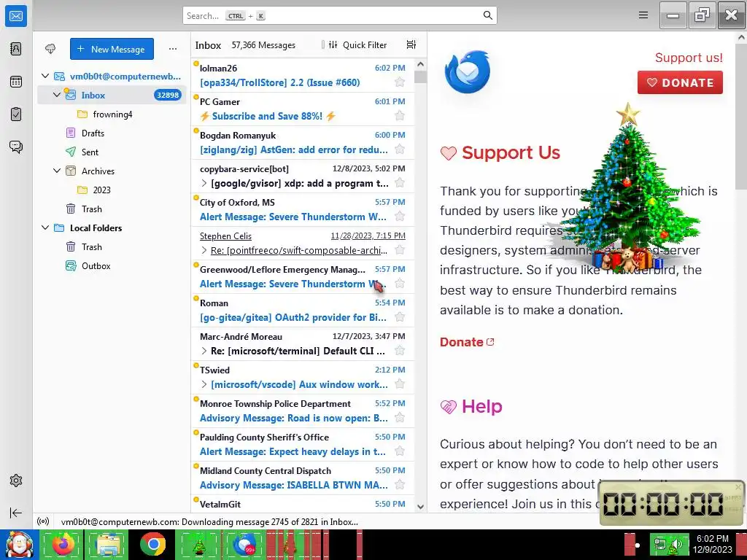Collapse the spaces toolbar
Viewport: 747px width, 560px height.
click(16, 513)
